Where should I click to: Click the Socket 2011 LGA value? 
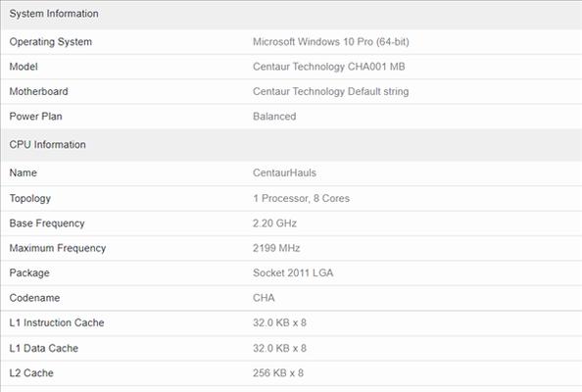293,272
